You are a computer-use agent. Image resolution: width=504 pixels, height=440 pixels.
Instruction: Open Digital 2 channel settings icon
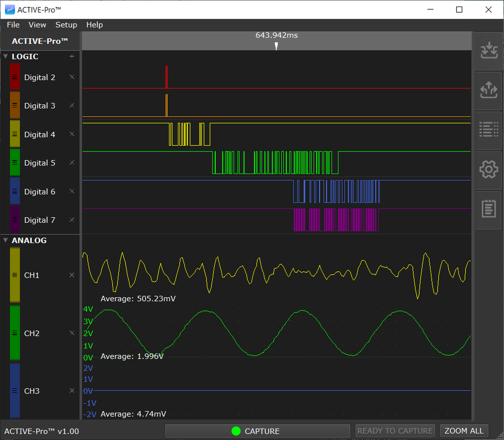(x=15, y=77)
